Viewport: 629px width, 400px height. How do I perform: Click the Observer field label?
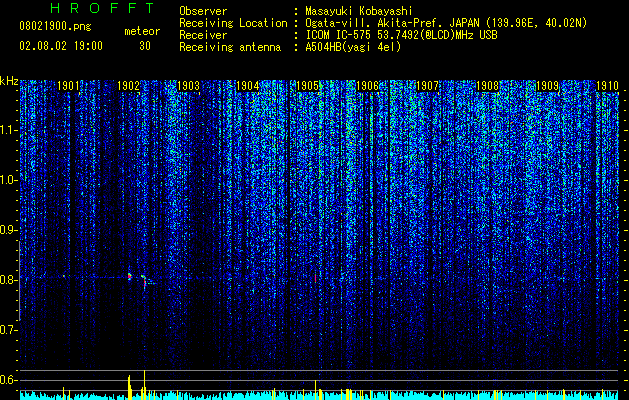[x=203, y=11]
